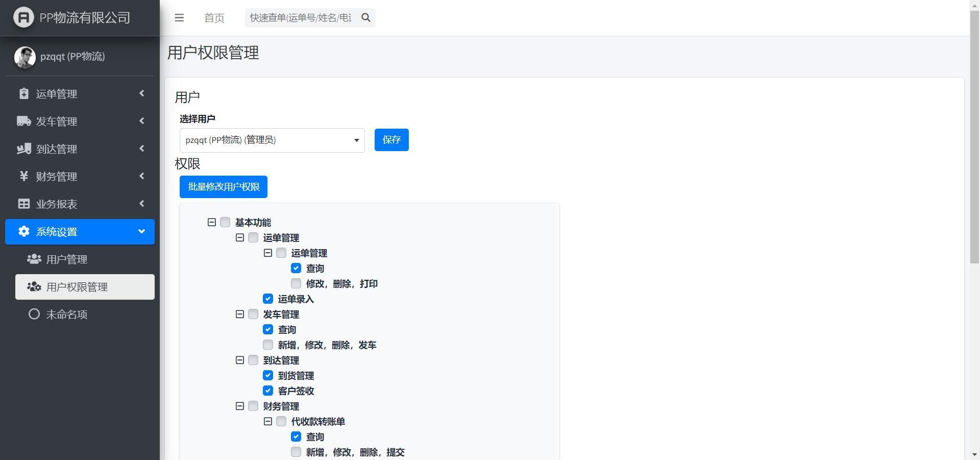Image resolution: width=980 pixels, height=460 pixels.
Task: Click the 批量修改用户权限 button
Action: tap(224, 187)
